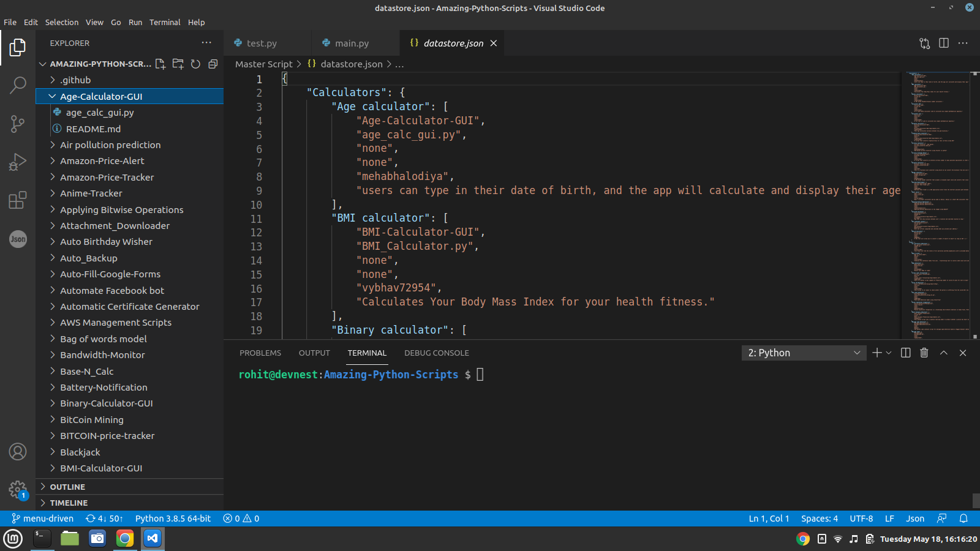Switch to the OUTPUT panel tab
The image size is (980, 551).
[314, 353]
